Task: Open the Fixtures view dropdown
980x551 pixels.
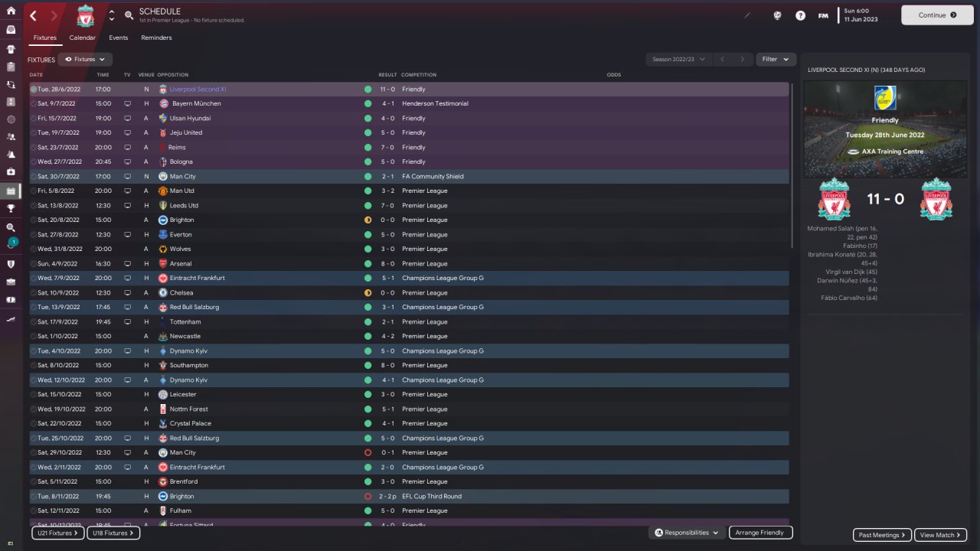Action: pos(85,59)
